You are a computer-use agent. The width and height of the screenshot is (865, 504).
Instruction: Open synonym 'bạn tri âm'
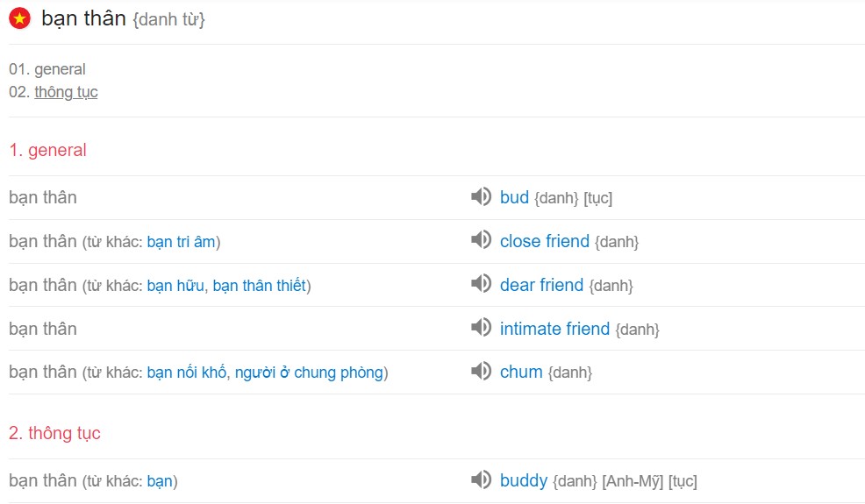[181, 242]
